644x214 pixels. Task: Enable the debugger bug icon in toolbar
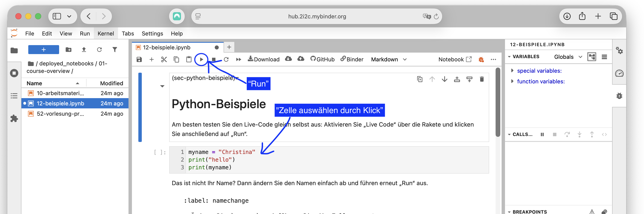[x=481, y=59]
